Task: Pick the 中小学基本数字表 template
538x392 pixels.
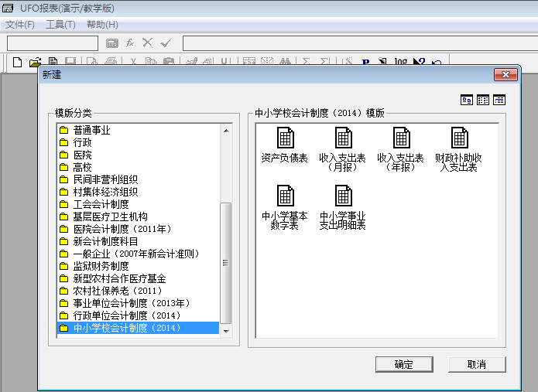Action: coord(285,196)
